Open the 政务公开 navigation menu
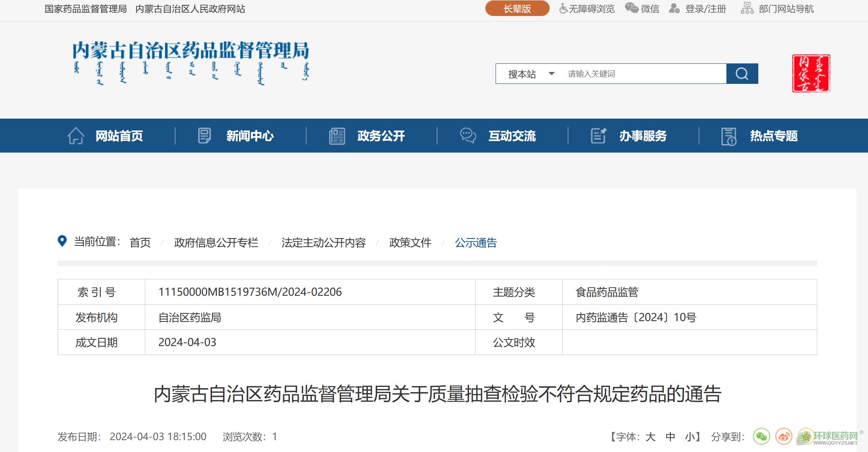This screenshot has width=868, height=452. click(381, 136)
